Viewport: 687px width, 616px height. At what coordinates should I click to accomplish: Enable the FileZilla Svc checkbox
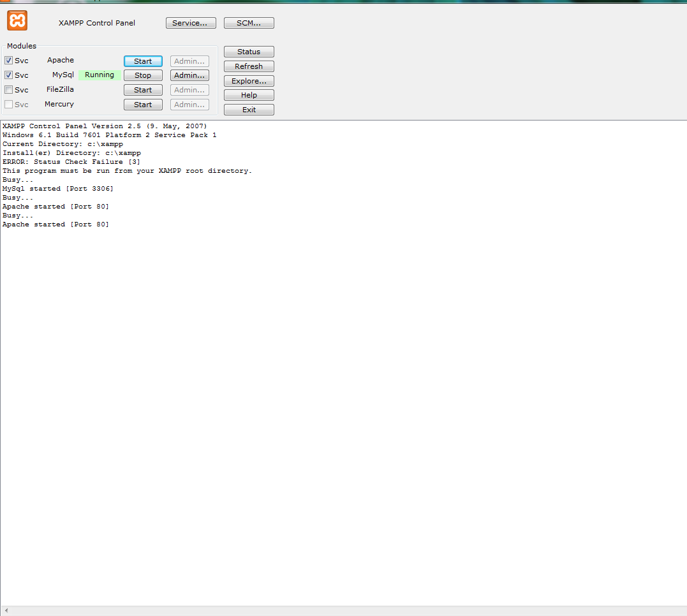(8, 90)
